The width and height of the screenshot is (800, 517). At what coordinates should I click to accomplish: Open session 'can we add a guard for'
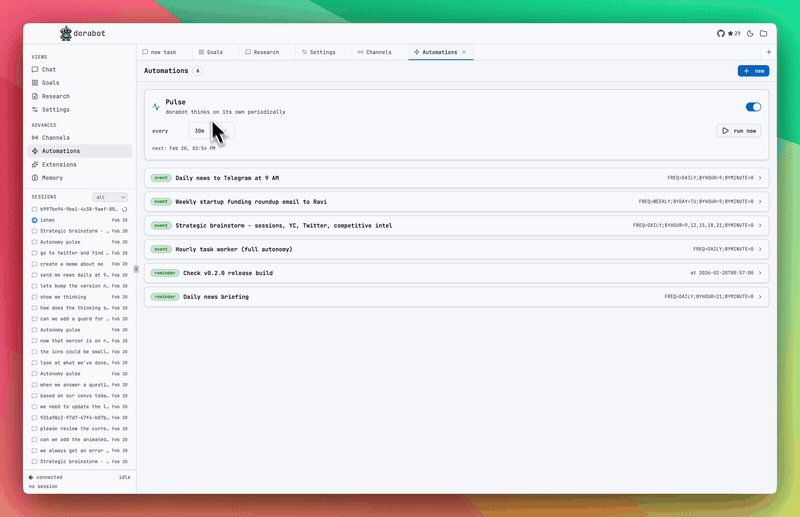coord(80,319)
